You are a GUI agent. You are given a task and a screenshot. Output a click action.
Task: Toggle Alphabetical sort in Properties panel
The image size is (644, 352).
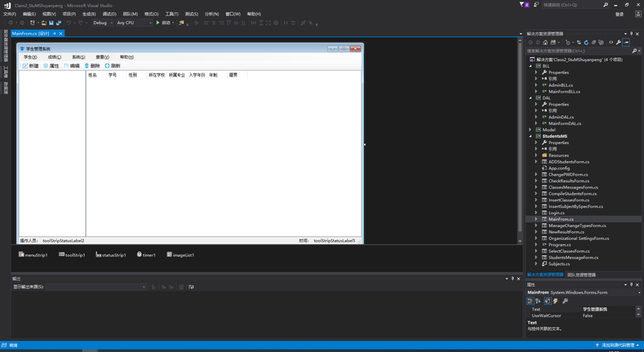pyautogui.click(x=538, y=301)
